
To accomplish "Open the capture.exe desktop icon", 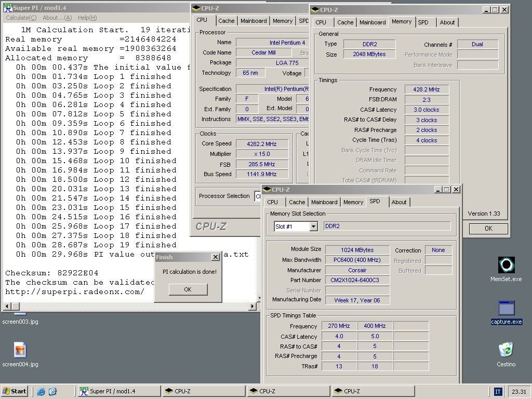I will (x=506, y=309).
